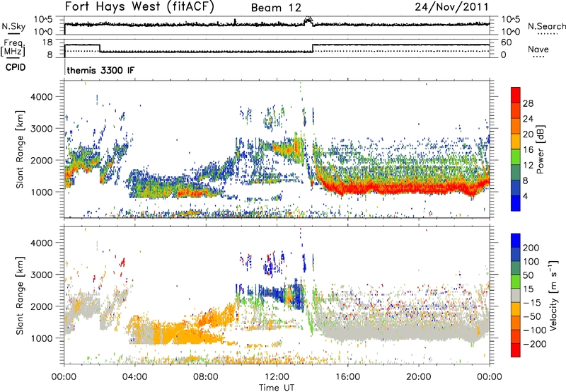
Task: Click the "Beam 12" label
Action: pyautogui.click(x=276, y=8)
